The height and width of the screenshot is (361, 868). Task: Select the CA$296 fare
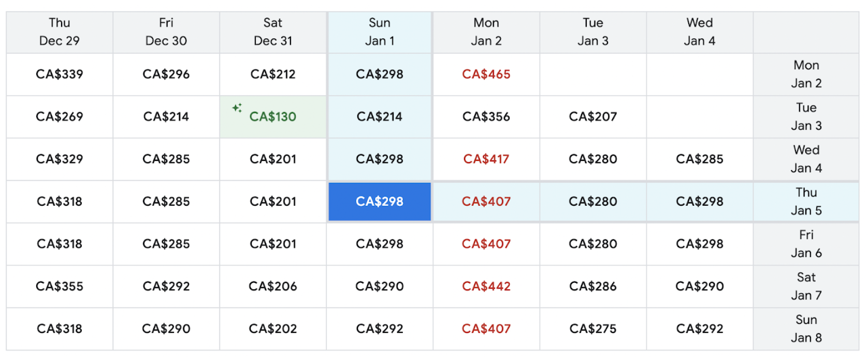pos(166,74)
